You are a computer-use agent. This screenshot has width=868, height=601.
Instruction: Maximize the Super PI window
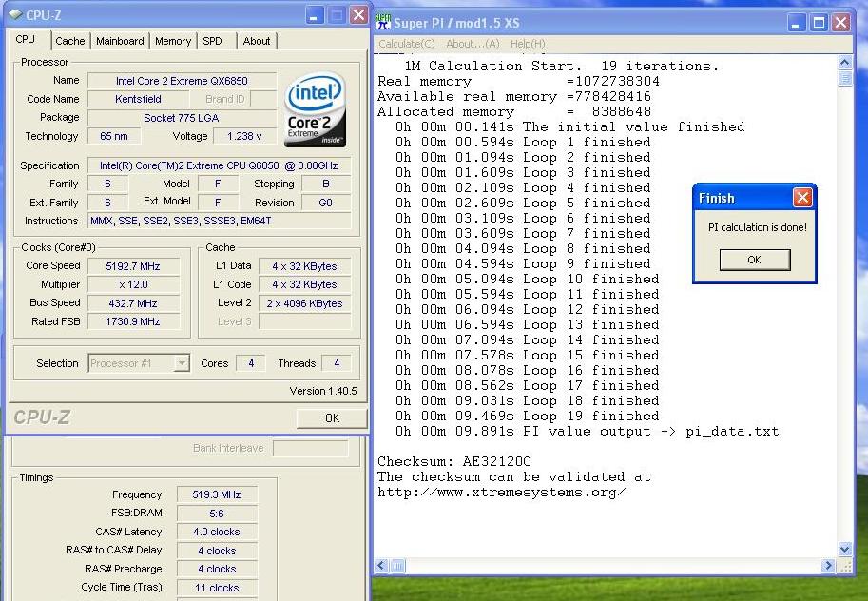pos(819,23)
